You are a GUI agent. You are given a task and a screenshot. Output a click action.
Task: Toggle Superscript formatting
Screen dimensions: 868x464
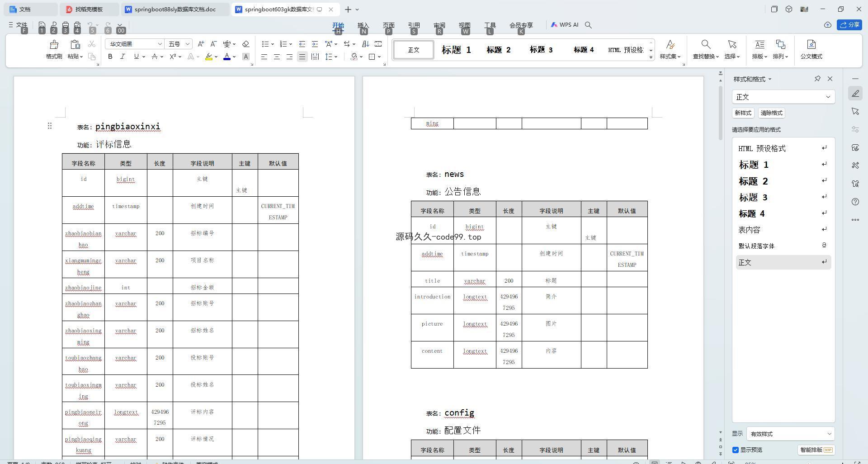tap(173, 57)
